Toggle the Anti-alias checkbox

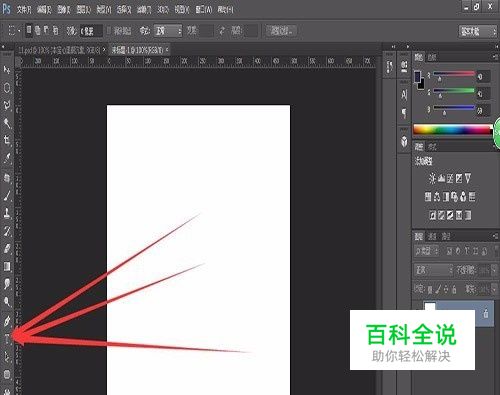[109, 31]
